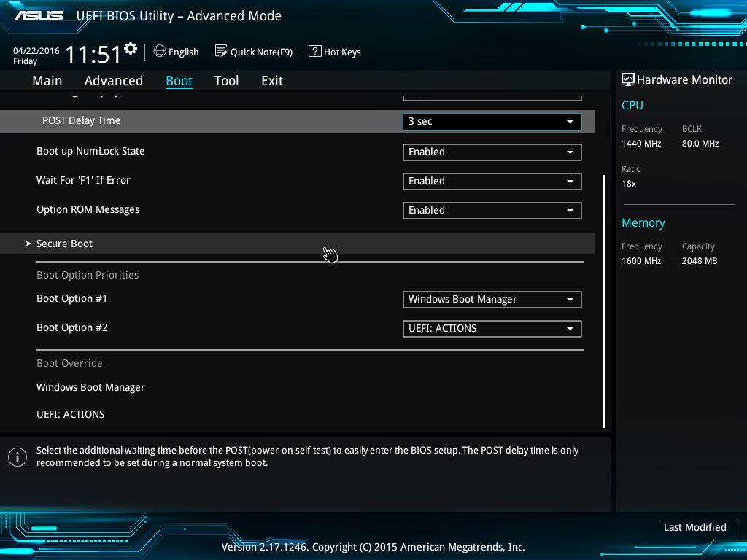Select the Wait For 'F1' If Error label
The image size is (747, 560).
click(83, 180)
